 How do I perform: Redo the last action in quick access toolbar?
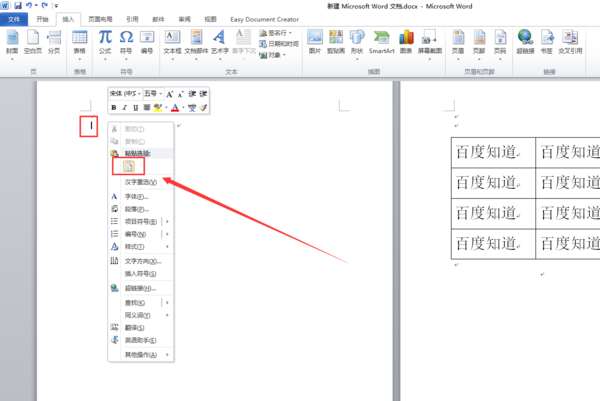(45, 6)
